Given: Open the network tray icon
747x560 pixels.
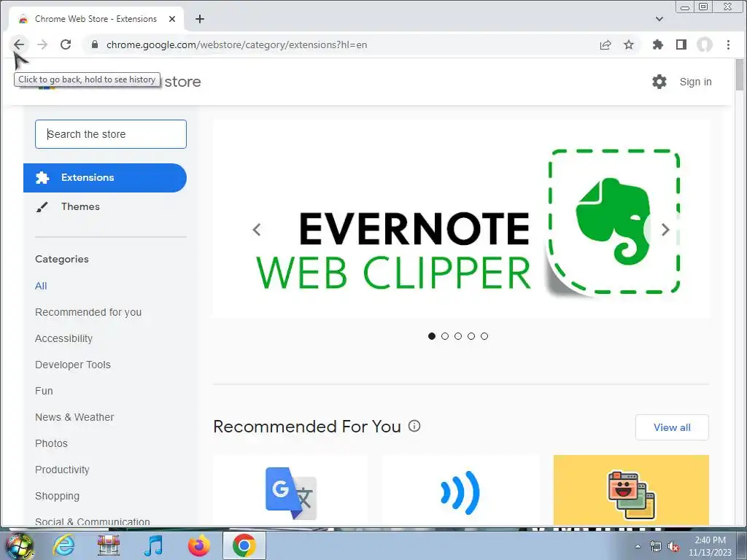Looking at the screenshot, I should tap(656, 547).
